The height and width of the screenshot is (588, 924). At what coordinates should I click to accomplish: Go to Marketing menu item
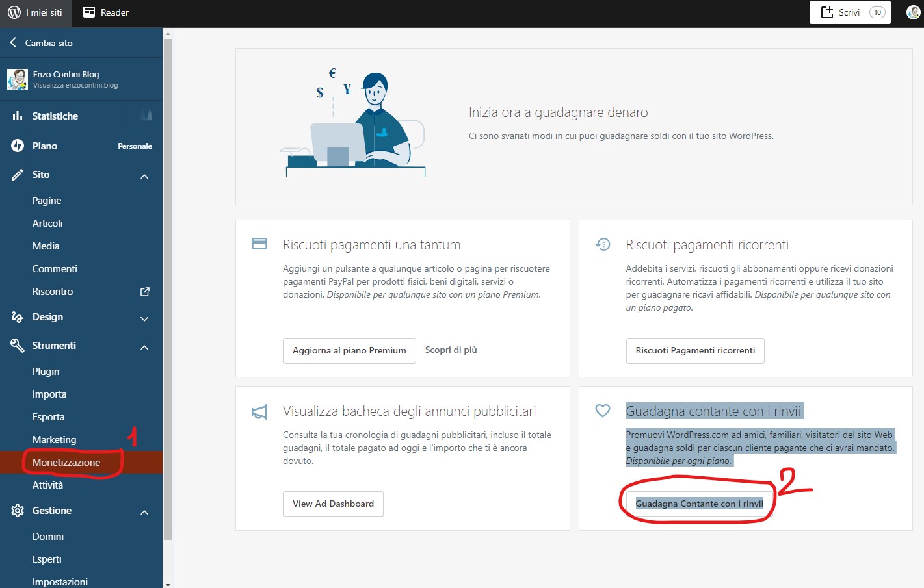pos(54,439)
